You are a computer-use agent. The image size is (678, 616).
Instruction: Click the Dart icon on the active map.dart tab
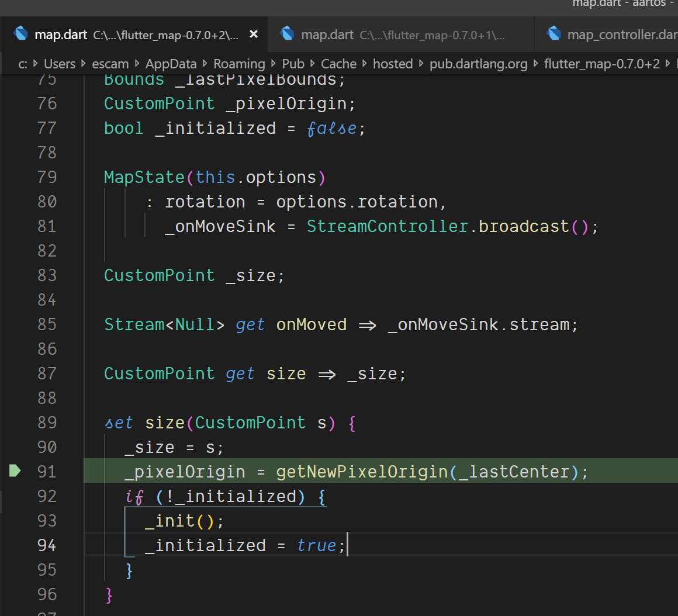(21, 33)
